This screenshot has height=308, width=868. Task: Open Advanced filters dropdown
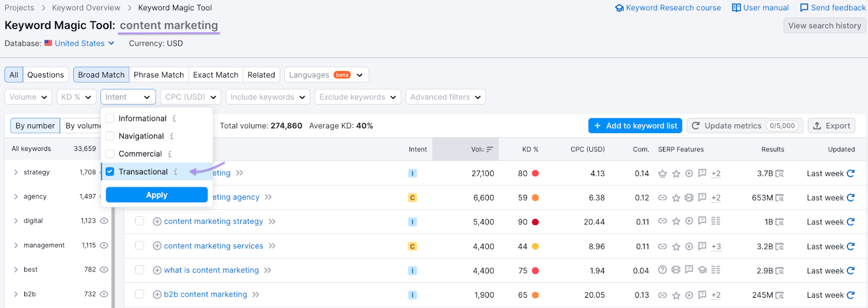[445, 97]
